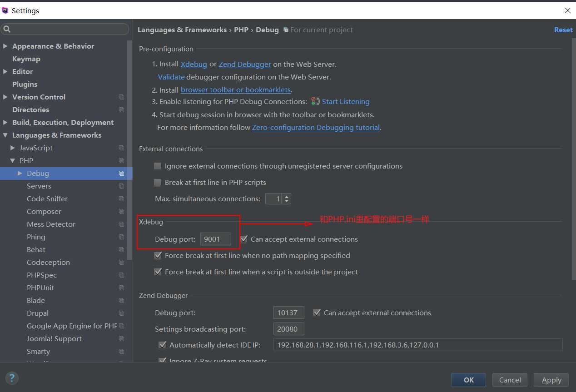The image size is (576, 392).
Task: Open browser toolbar or bookmarklets link
Action: 236,90
